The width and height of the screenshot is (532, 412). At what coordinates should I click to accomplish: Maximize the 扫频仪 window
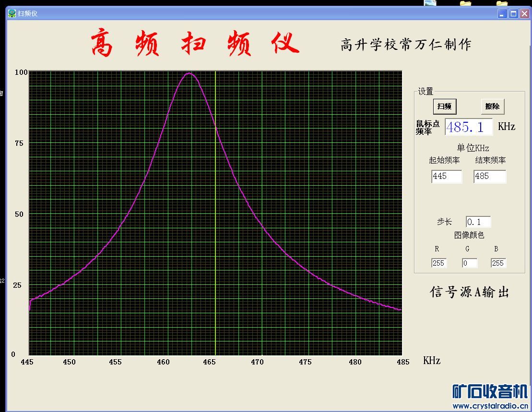pyautogui.click(x=513, y=14)
